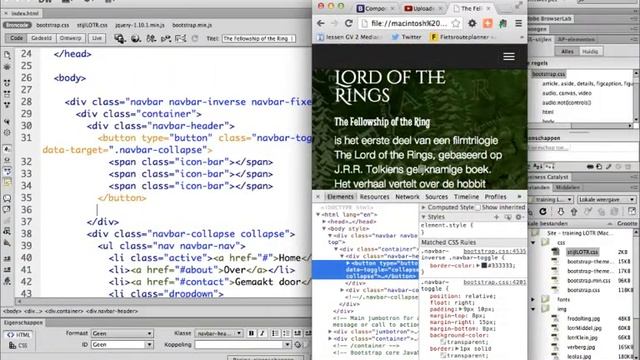Select CSS mode in Properties panel
The height and width of the screenshot is (360, 640).
click(19, 345)
